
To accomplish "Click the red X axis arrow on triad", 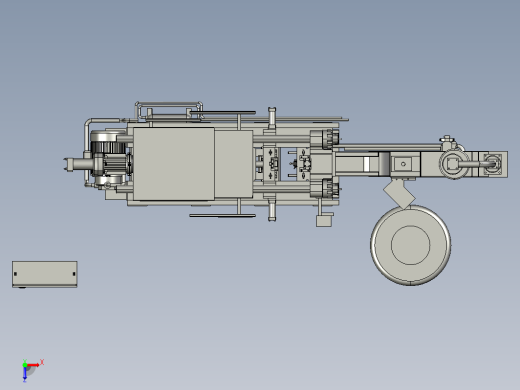I will [x=34, y=365].
